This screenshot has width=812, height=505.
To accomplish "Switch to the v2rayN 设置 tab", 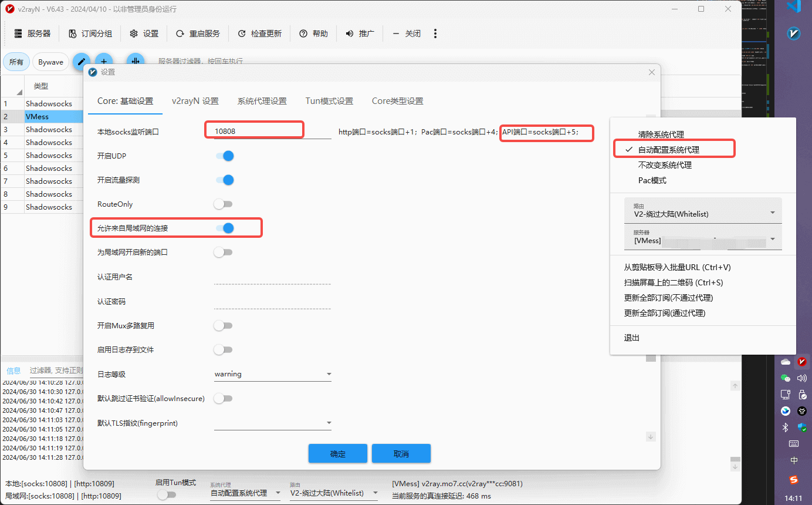I will click(x=195, y=101).
